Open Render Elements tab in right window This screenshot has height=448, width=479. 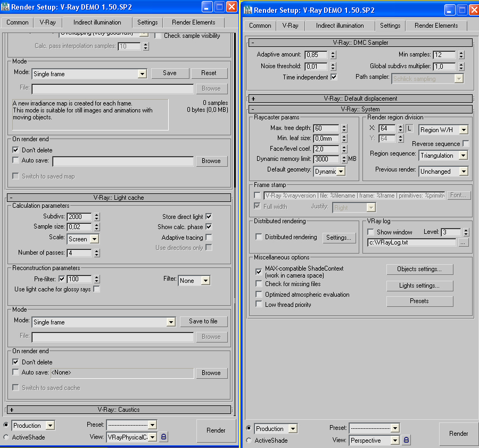436,26
